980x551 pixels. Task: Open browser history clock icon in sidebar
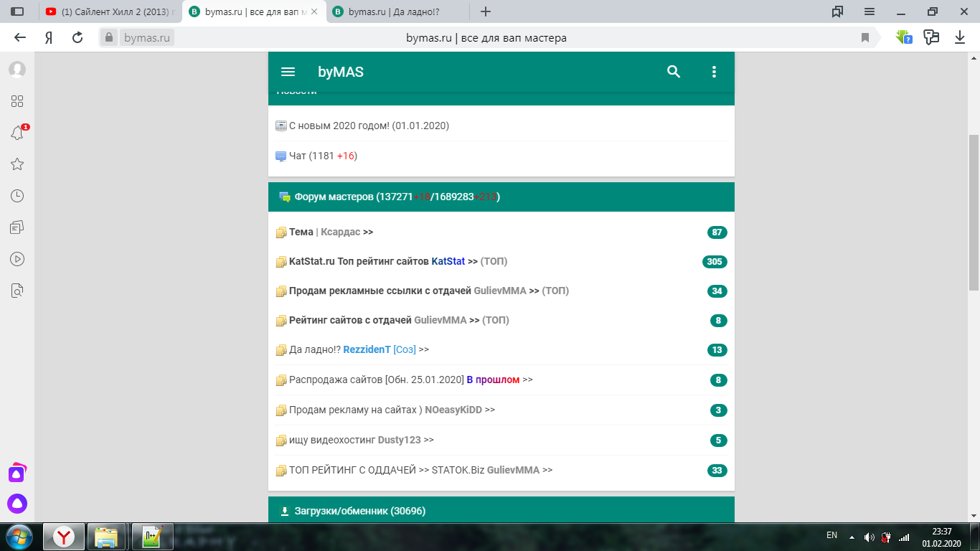(17, 196)
